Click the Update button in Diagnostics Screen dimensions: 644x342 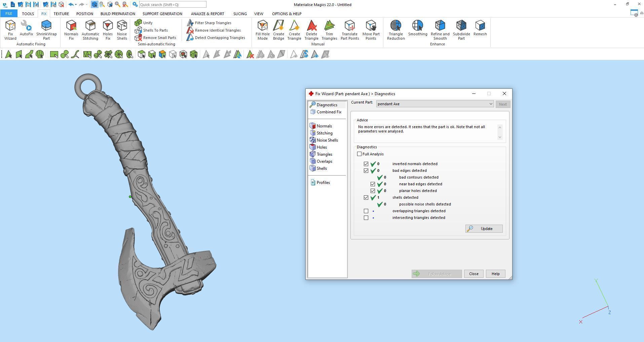point(484,229)
